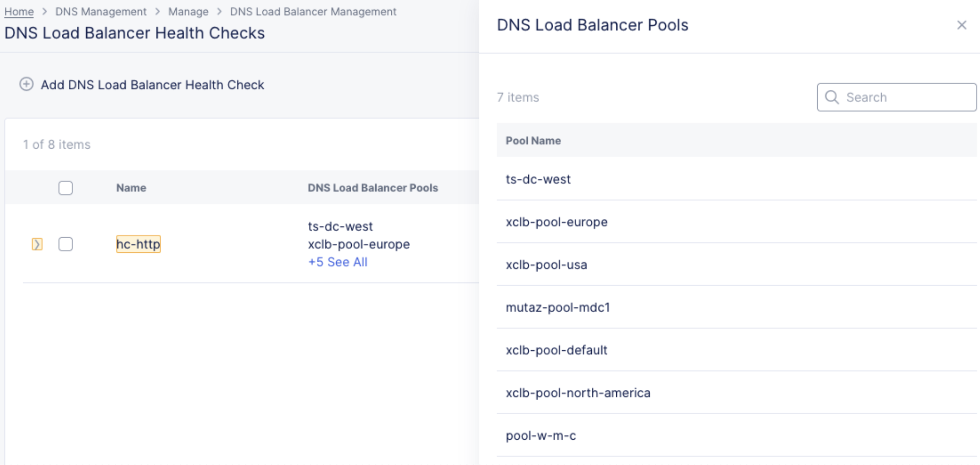
Task: Select the xclb-pool-europe pool entry
Action: coord(557,222)
